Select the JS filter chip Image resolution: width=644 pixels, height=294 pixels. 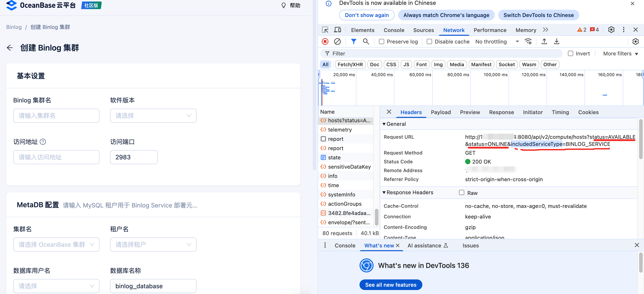pos(406,64)
